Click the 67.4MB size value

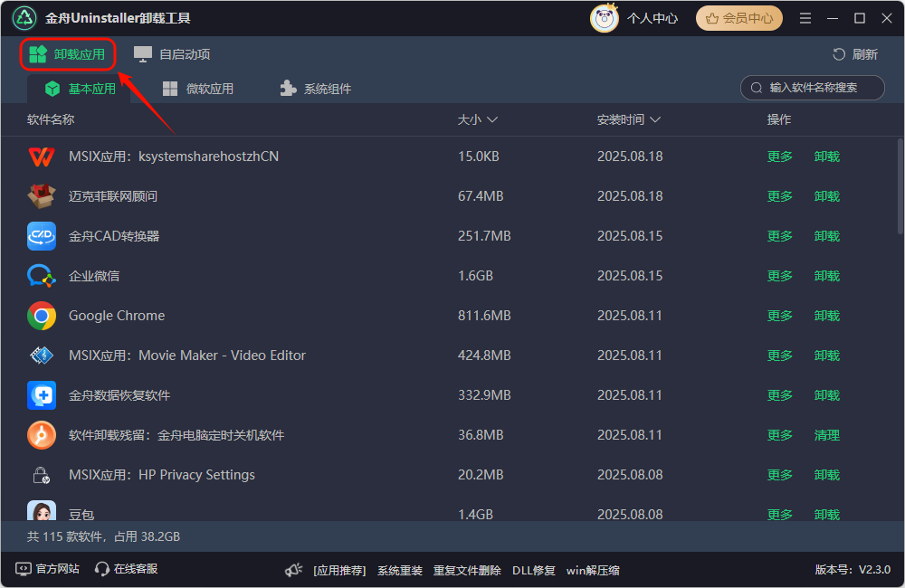[481, 196]
